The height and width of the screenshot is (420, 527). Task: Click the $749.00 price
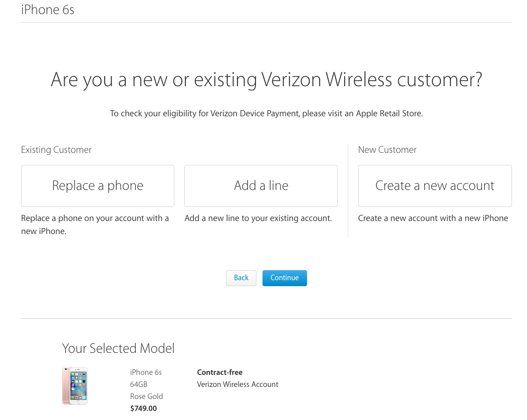(143, 408)
